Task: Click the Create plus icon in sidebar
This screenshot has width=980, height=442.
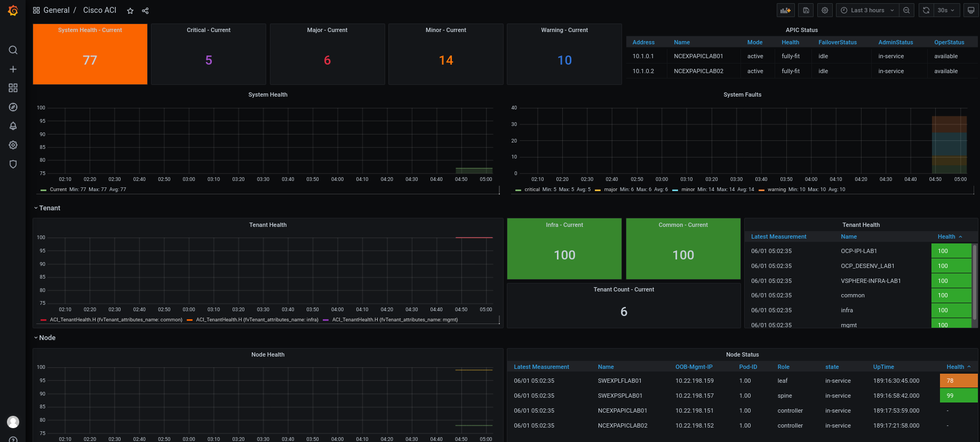Action: point(13,69)
